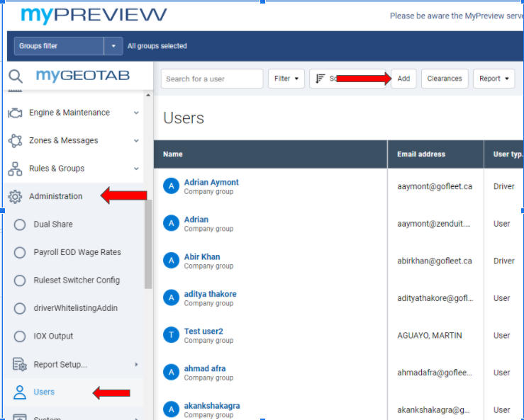Open the Adrian user link
This screenshot has height=420, width=524.
coord(196,220)
